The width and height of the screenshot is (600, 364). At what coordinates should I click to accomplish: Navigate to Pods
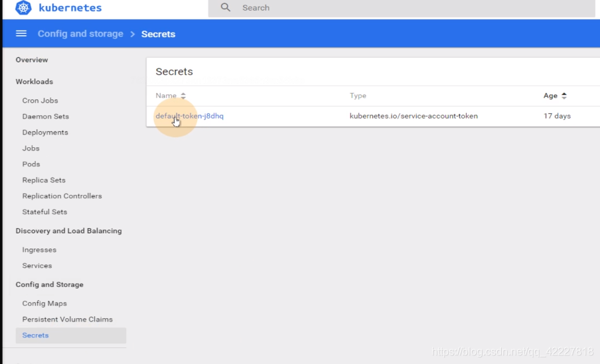point(31,164)
